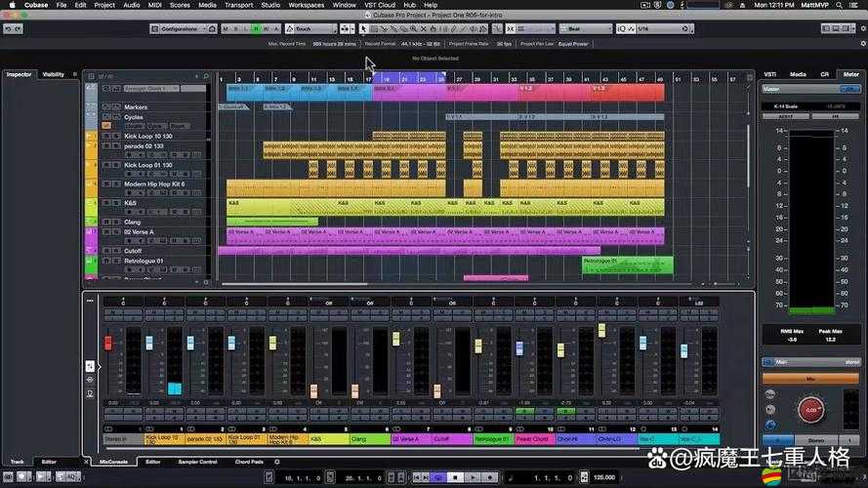Mute the Kick Loop 10 130 track
Screen dimensions: 868x488
[106, 136]
